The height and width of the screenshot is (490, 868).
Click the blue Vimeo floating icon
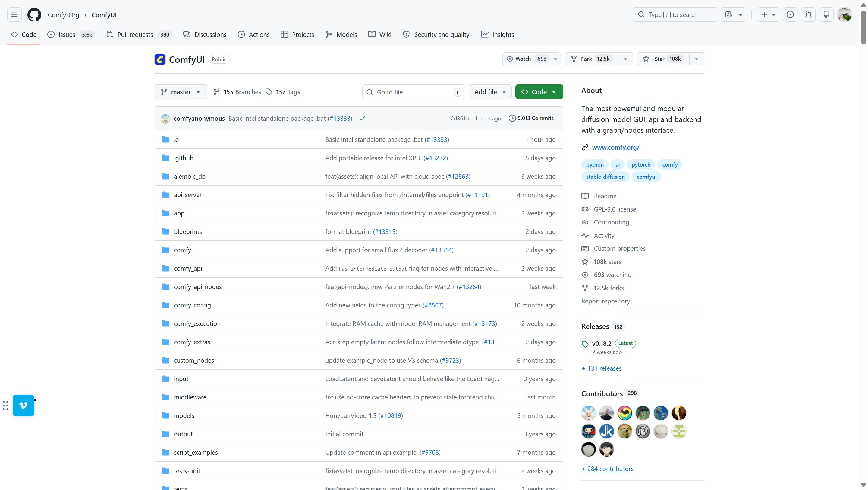coord(23,405)
